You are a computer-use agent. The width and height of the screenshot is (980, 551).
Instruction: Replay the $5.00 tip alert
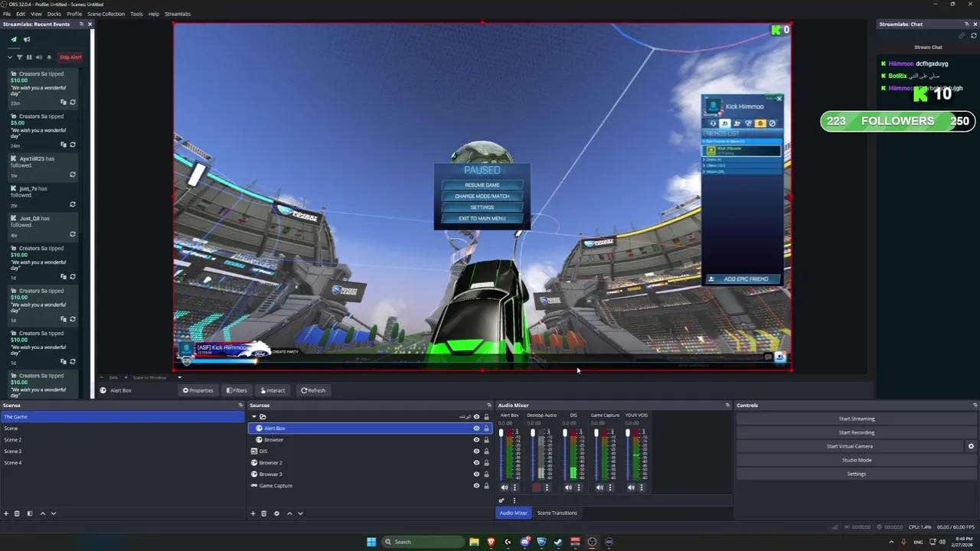[73, 145]
